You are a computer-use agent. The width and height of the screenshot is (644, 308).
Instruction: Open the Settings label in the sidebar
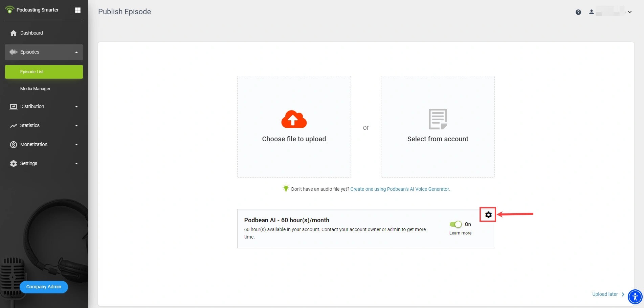tap(29, 163)
